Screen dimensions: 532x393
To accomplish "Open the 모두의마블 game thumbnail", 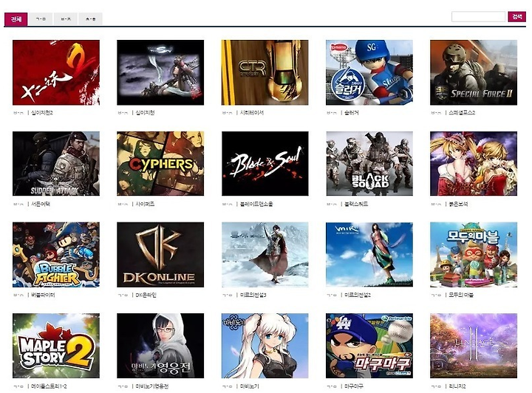I will pos(474,255).
